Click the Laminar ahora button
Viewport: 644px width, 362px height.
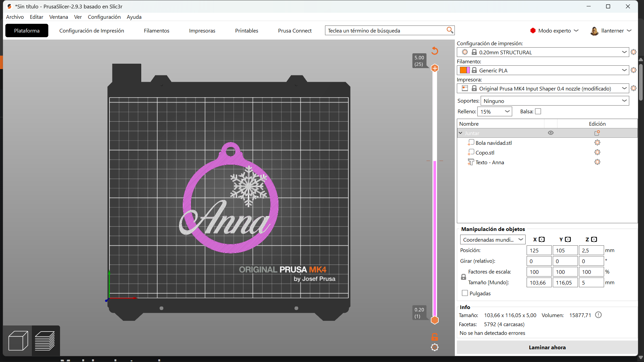click(x=547, y=347)
